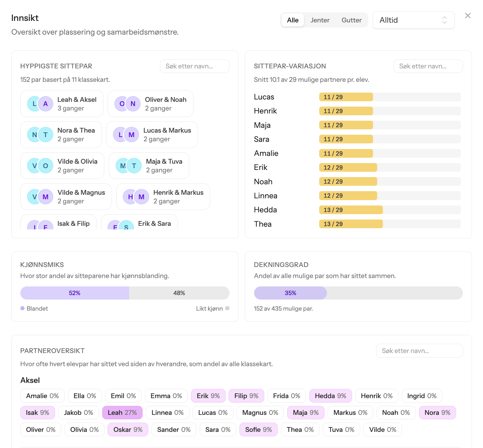Switch filter to Gutter

(351, 20)
